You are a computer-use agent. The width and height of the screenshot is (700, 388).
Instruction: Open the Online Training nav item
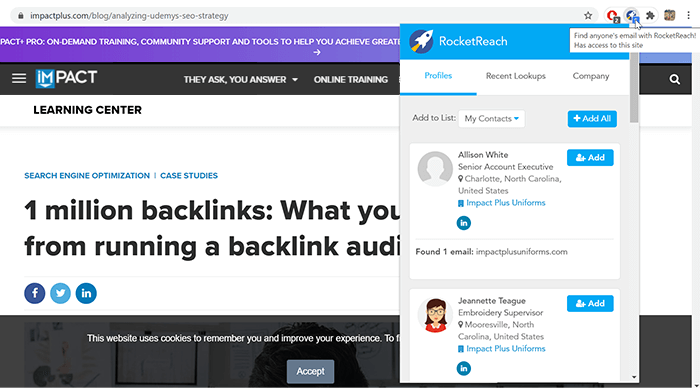(350, 79)
